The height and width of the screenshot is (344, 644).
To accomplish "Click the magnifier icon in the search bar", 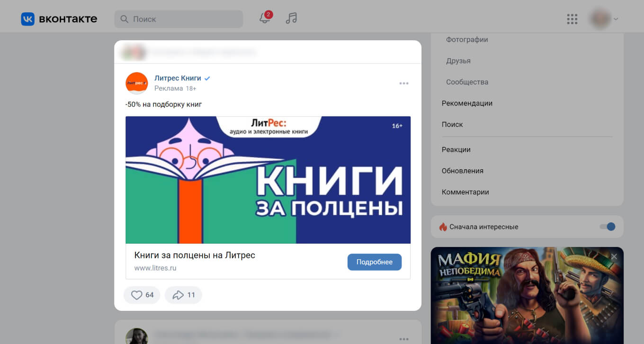I will tap(124, 19).
